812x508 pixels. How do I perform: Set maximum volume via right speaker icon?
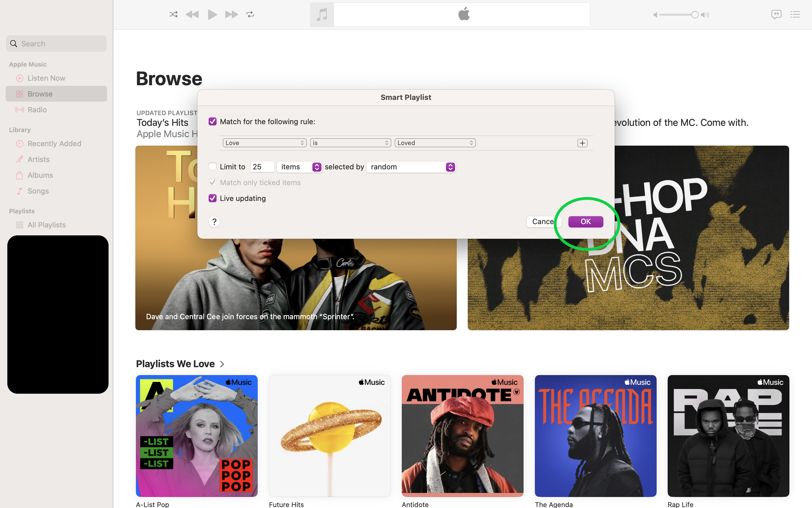click(705, 15)
